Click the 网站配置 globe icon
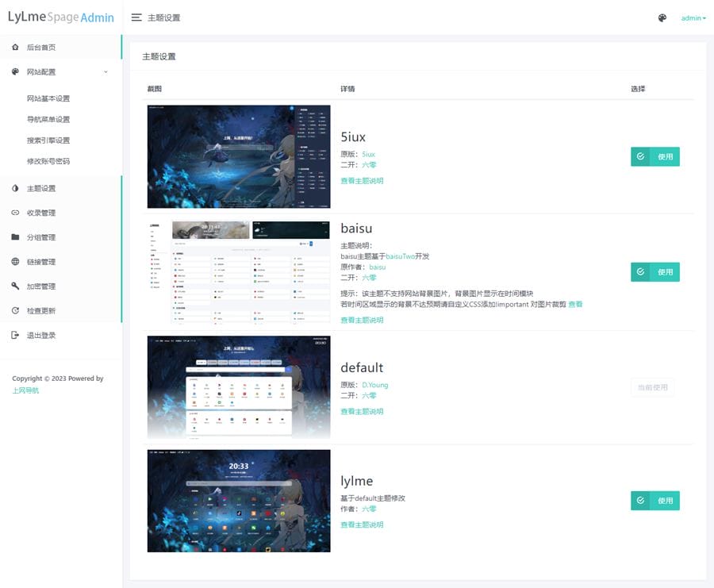 13,71
